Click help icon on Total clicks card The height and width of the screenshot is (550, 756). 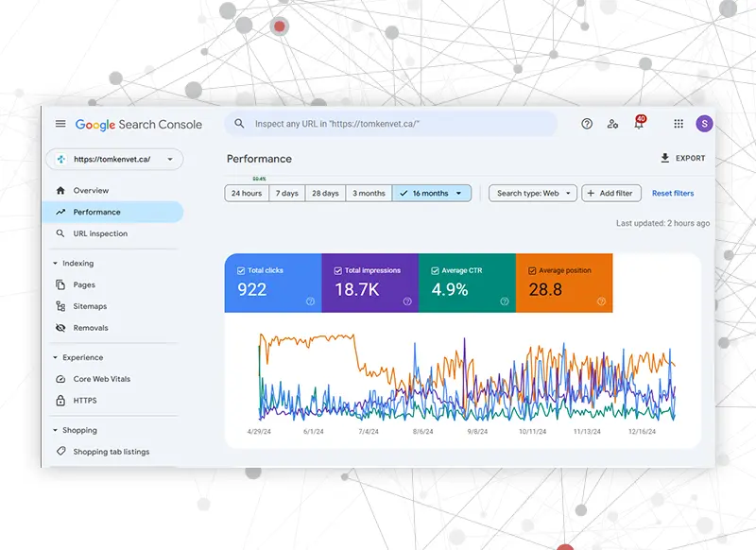pyautogui.click(x=310, y=301)
